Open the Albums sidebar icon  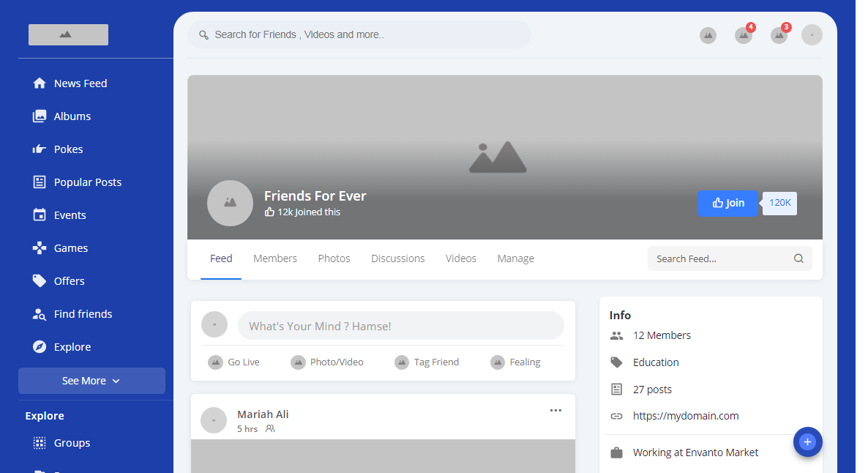click(40, 116)
